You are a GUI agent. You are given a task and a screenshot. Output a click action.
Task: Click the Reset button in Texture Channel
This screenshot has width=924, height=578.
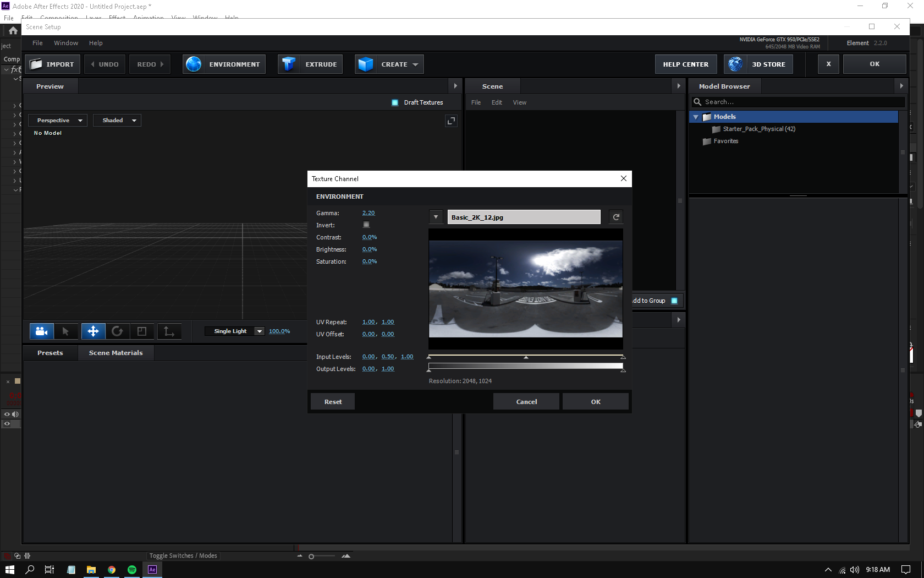click(x=332, y=401)
